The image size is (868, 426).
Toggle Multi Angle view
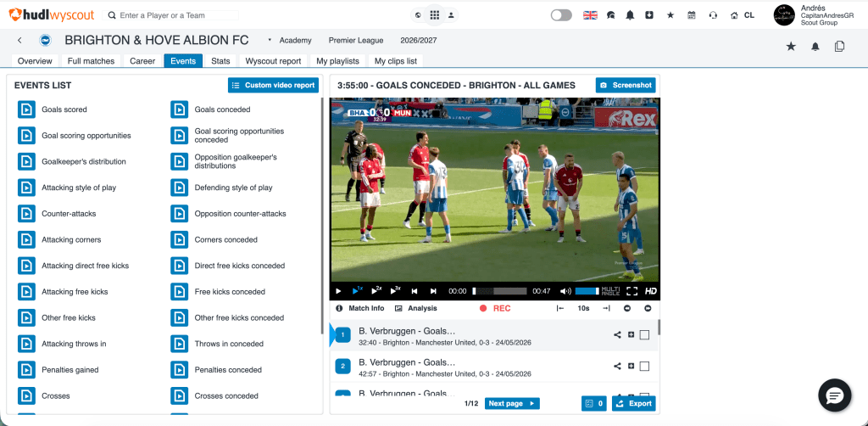click(610, 291)
